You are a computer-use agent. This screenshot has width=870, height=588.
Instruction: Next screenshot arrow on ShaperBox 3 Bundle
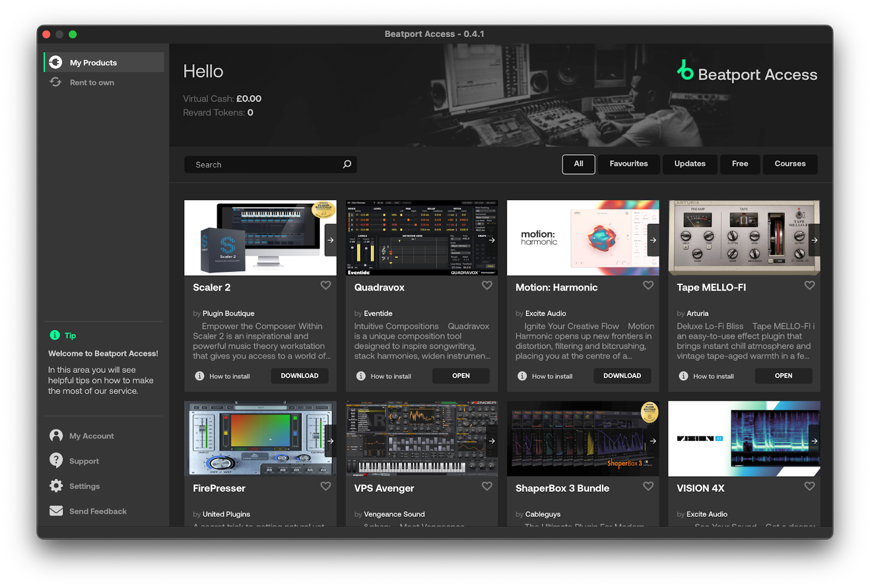[653, 441]
